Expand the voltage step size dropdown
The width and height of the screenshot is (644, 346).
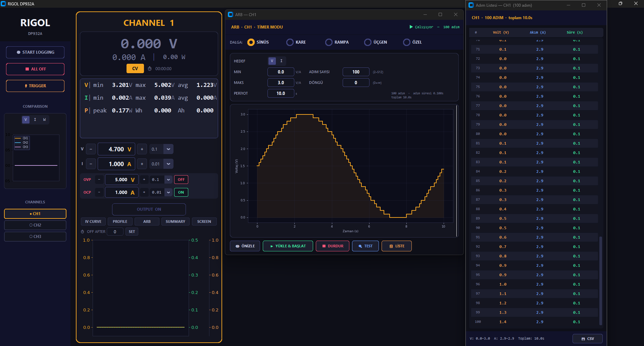click(168, 149)
